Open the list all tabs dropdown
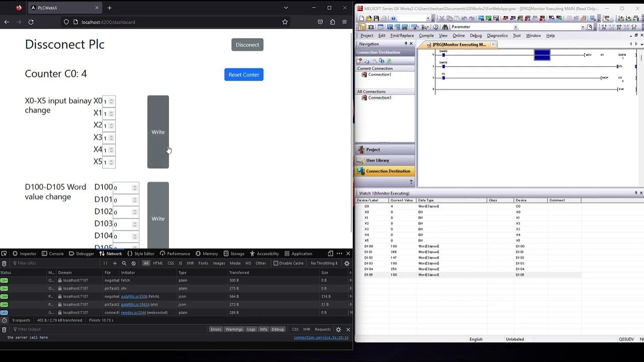The height and width of the screenshot is (362, 644). coord(286,8)
